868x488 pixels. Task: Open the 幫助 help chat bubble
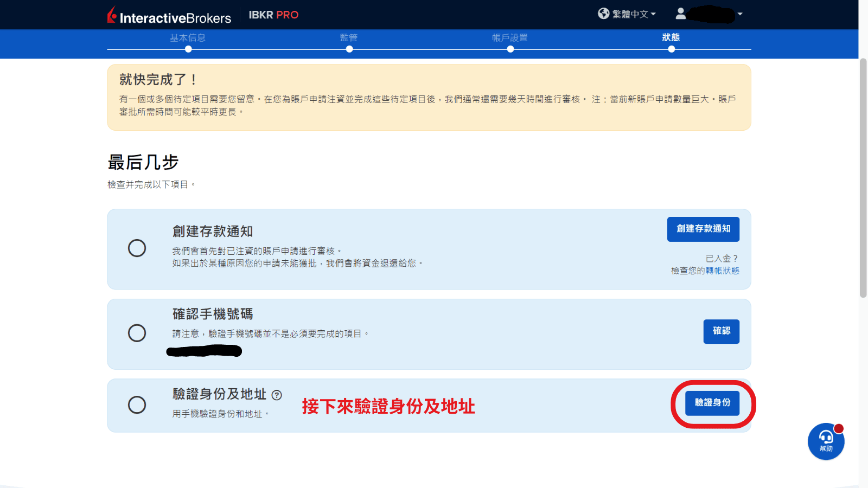[x=825, y=442]
